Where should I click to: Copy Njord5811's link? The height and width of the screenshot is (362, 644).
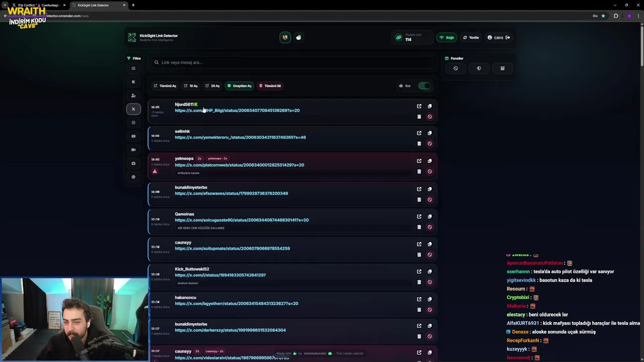pos(430,106)
